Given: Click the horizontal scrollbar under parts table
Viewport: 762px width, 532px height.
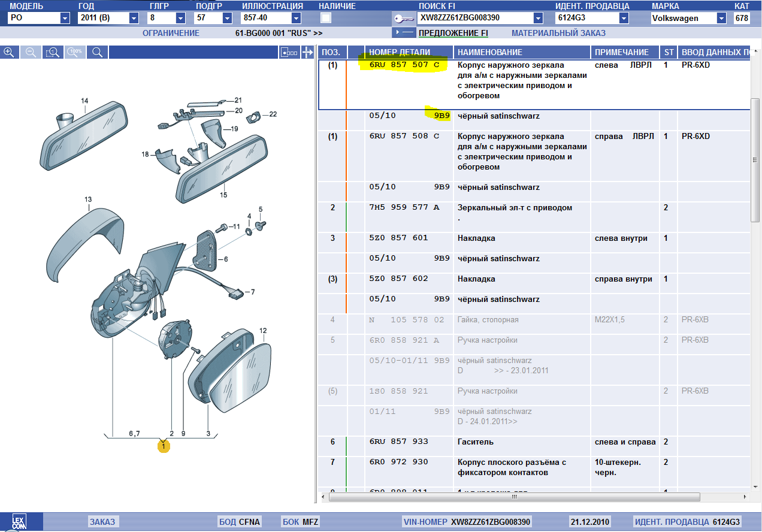Looking at the screenshot, I should click(513, 497).
